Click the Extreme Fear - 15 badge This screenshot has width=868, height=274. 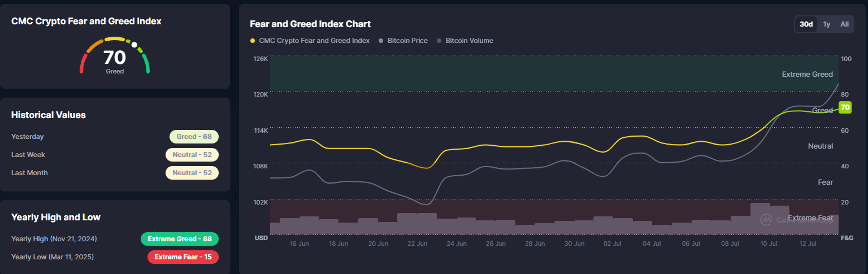coord(183,257)
